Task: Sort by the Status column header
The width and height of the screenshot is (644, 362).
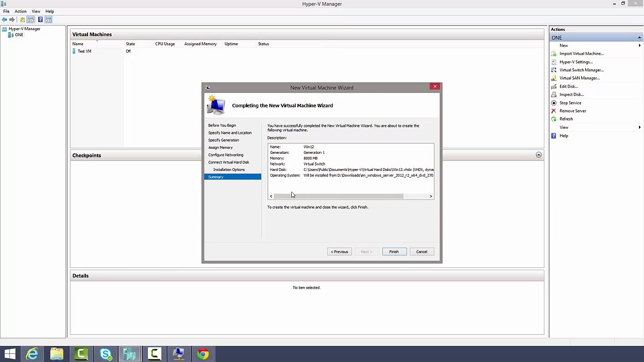Action: pos(264,44)
